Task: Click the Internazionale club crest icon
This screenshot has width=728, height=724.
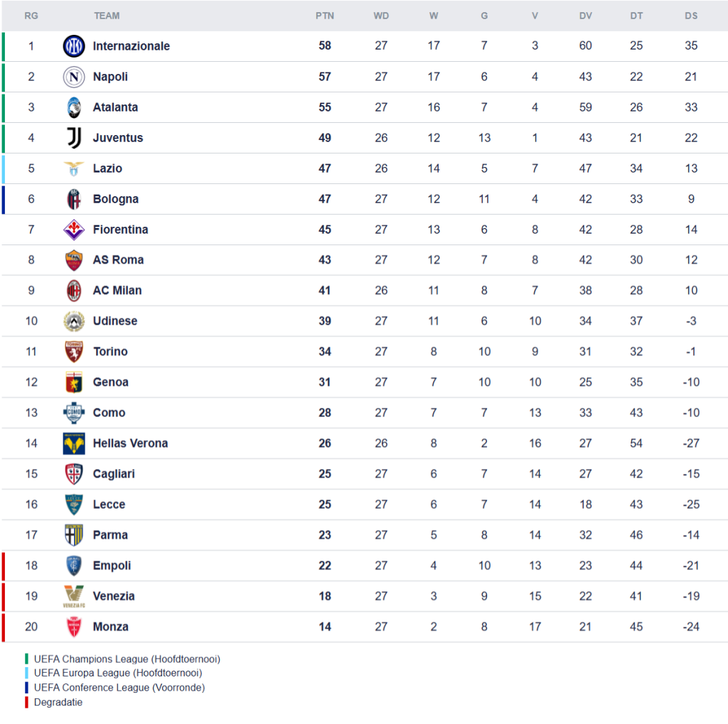Action: coord(74,46)
